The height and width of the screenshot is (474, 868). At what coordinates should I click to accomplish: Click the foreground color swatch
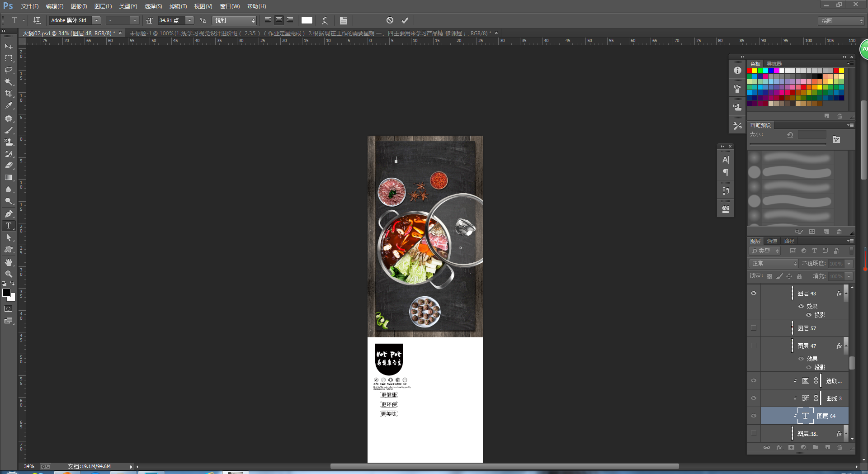(6, 293)
